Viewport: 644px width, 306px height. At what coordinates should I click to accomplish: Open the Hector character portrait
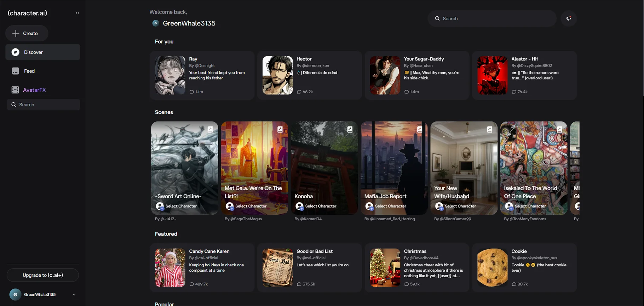(278, 75)
